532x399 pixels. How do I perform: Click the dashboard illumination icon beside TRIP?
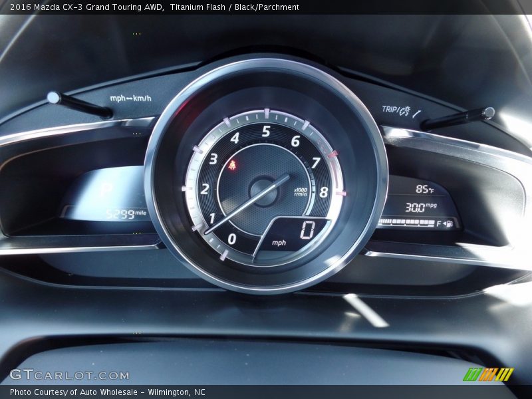[x=404, y=111]
